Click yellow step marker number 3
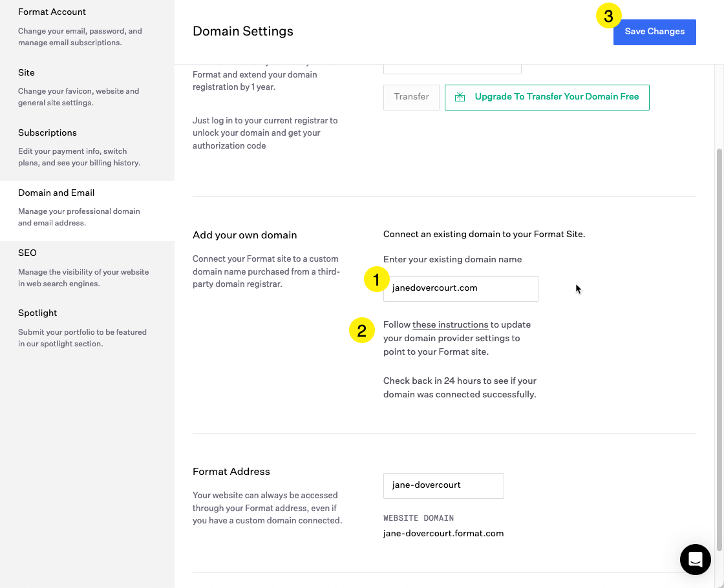 tap(608, 16)
